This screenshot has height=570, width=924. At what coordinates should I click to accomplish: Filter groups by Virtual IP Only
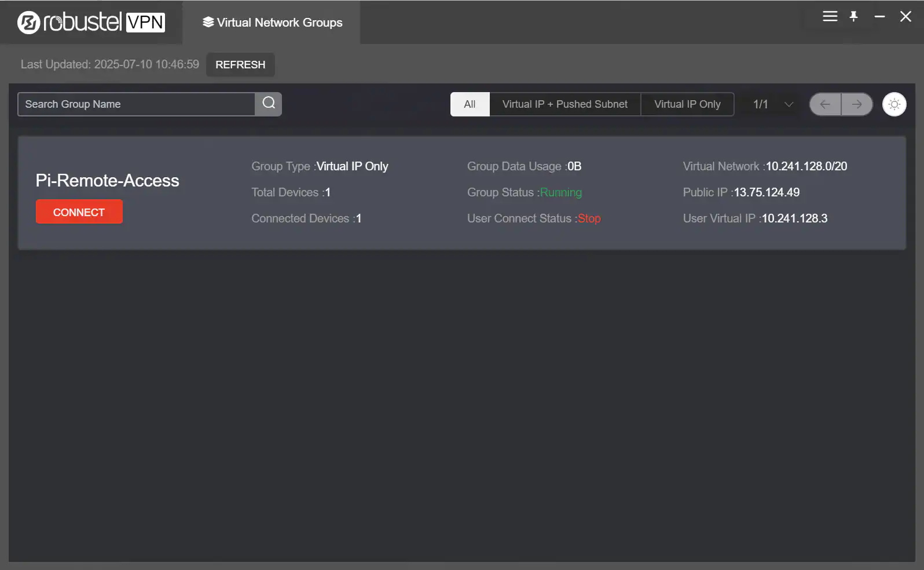[x=687, y=104]
